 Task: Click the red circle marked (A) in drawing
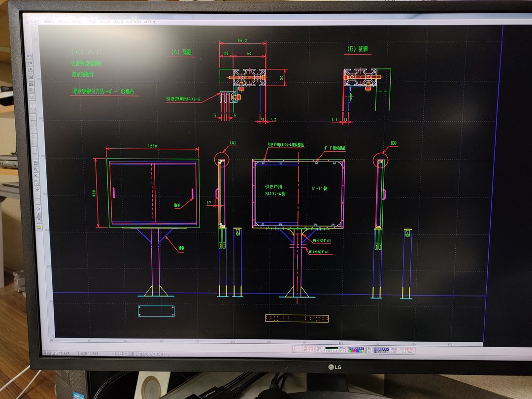pos(222,160)
